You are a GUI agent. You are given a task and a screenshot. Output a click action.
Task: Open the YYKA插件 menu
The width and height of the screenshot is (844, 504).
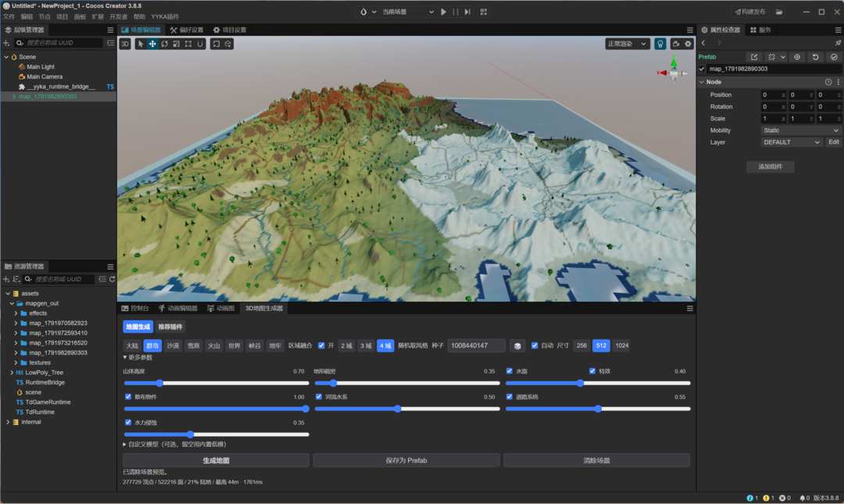[165, 16]
